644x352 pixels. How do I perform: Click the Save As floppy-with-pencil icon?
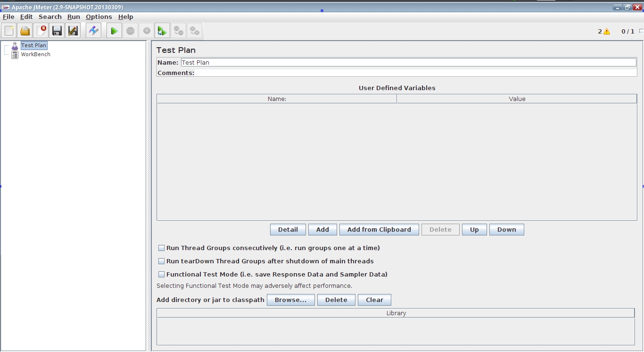point(73,31)
